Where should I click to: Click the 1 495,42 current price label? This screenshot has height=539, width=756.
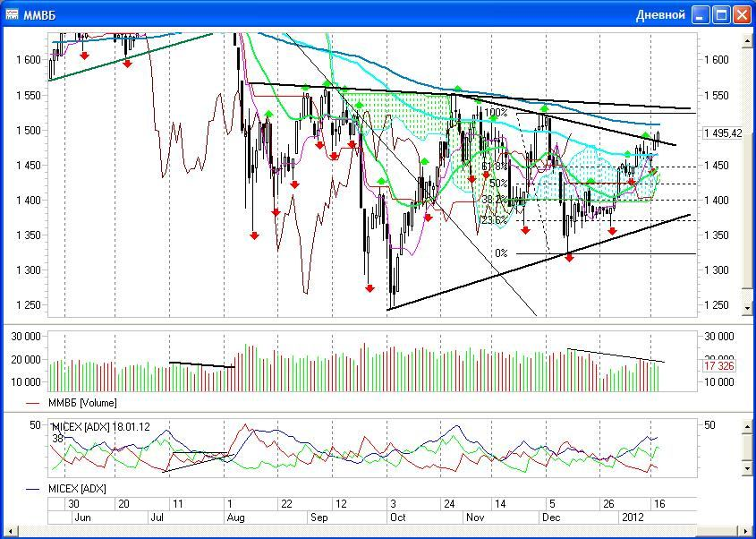click(x=723, y=133)
